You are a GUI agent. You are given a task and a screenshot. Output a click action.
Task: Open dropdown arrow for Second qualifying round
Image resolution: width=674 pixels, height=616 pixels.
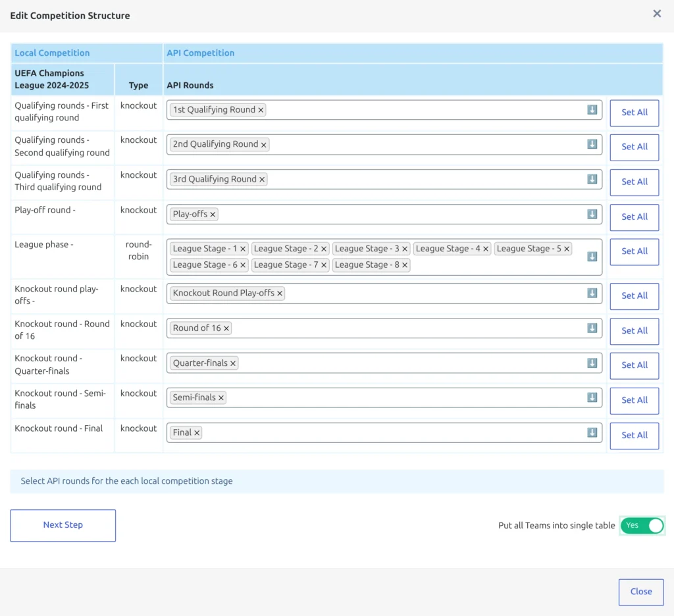tap(592, 144)
